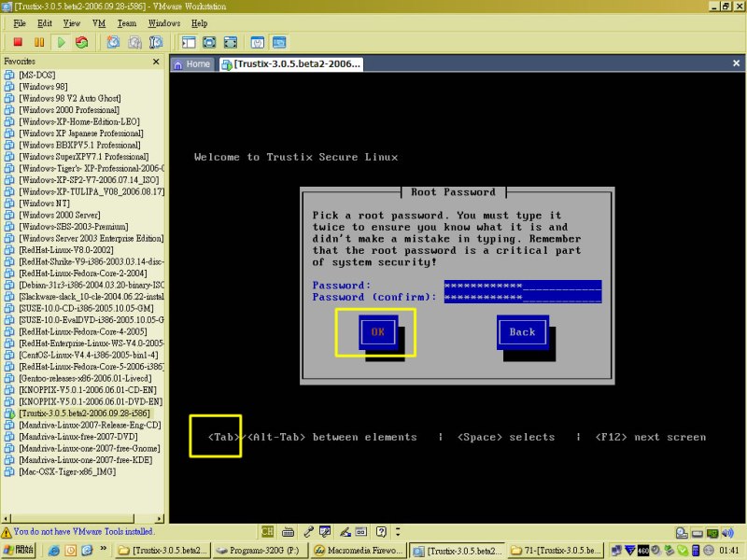
Task: Enter full screen mode via toolbar icon
Action: pyautogui.click(x=230, y=42)
